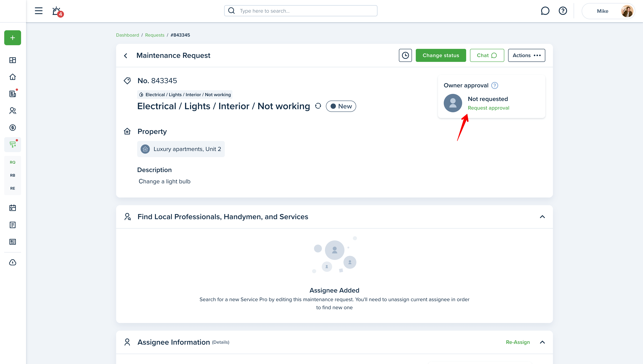Click the green plus create button
643x364 pixels.
coord(12,38)
